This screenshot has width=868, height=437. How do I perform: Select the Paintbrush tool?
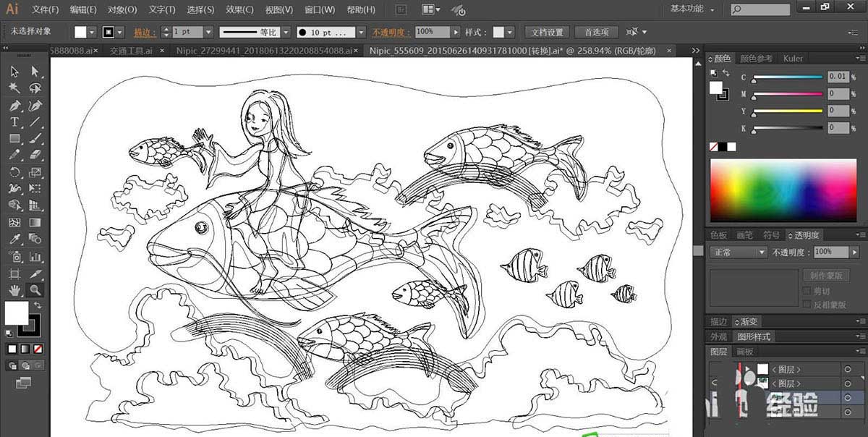tap(35, 138)
